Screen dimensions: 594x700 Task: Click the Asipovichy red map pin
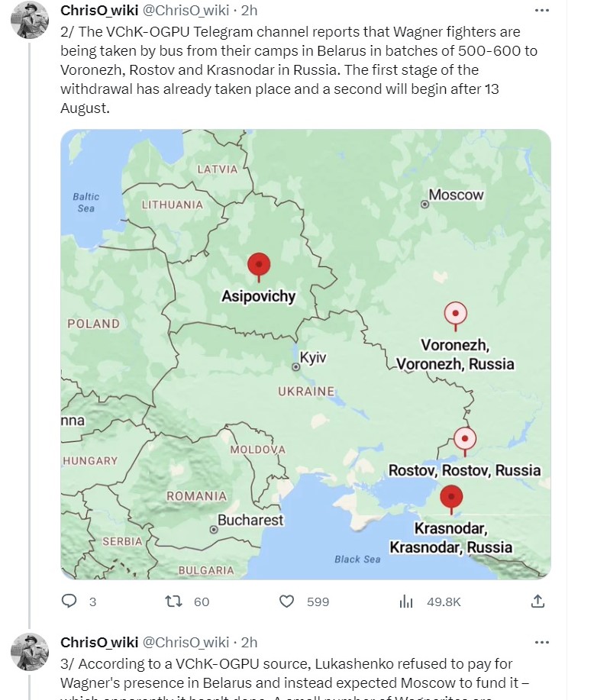pyautogui.click(x=259, y=266)
